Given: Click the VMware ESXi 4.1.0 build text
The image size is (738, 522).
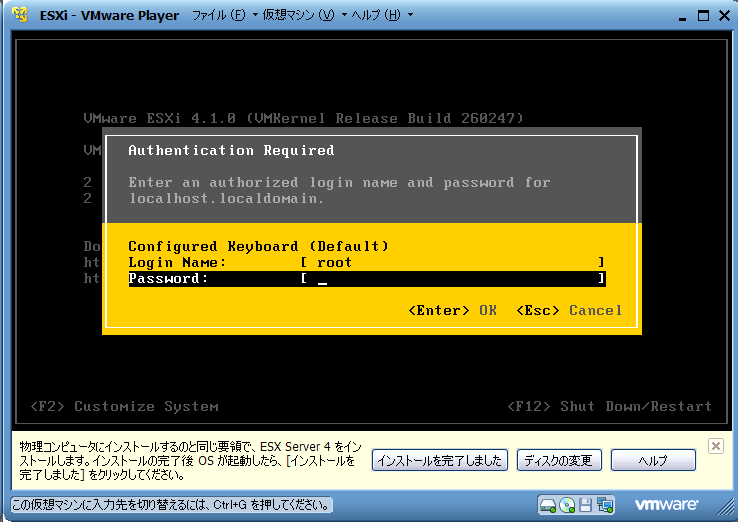Looking at the screenshot, I should coord(304,118).
